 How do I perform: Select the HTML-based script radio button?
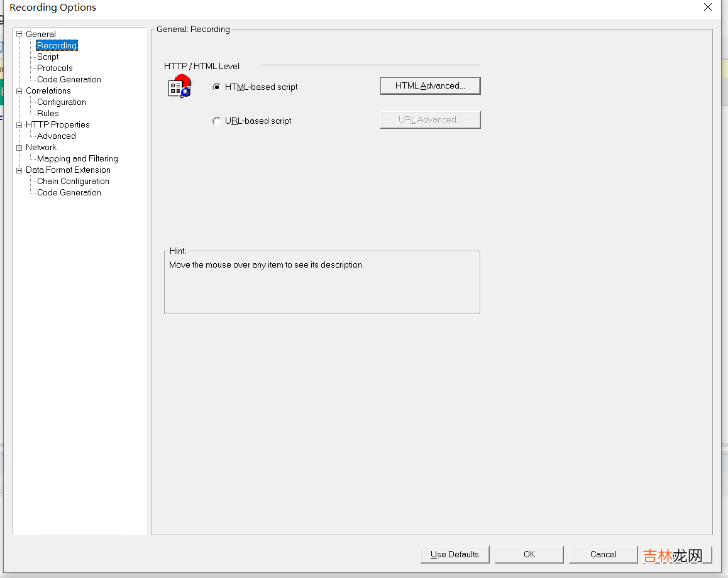click(216, 87)
